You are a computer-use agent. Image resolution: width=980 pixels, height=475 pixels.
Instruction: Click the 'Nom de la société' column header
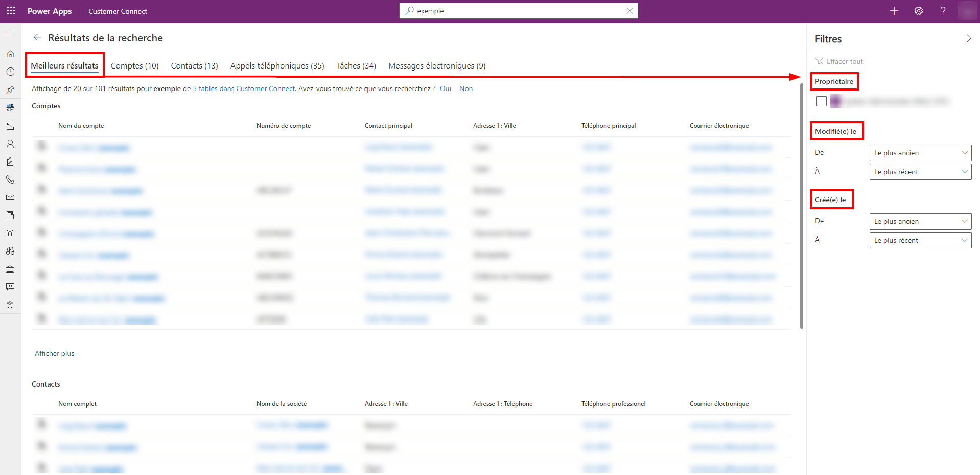[282, 404]
